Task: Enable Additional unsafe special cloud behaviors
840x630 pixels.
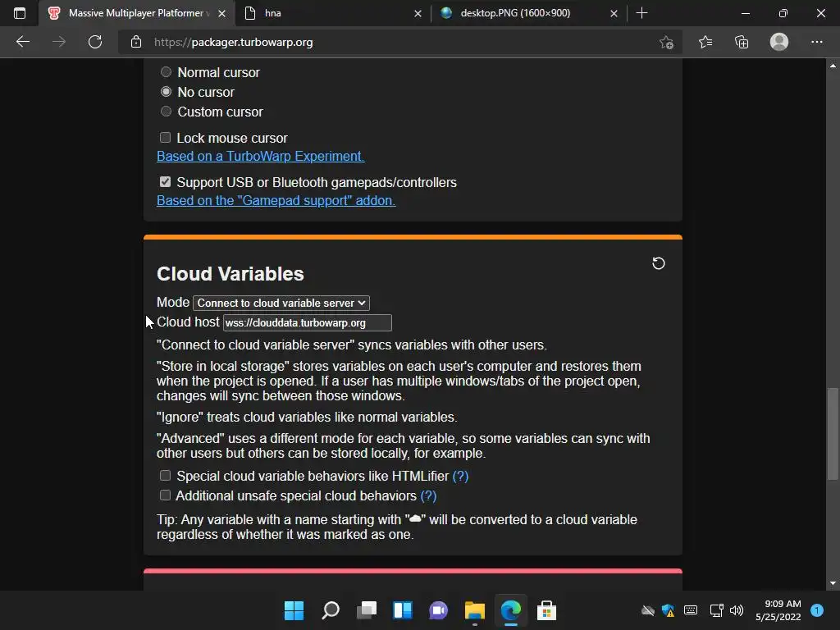Action: point(165,495)
